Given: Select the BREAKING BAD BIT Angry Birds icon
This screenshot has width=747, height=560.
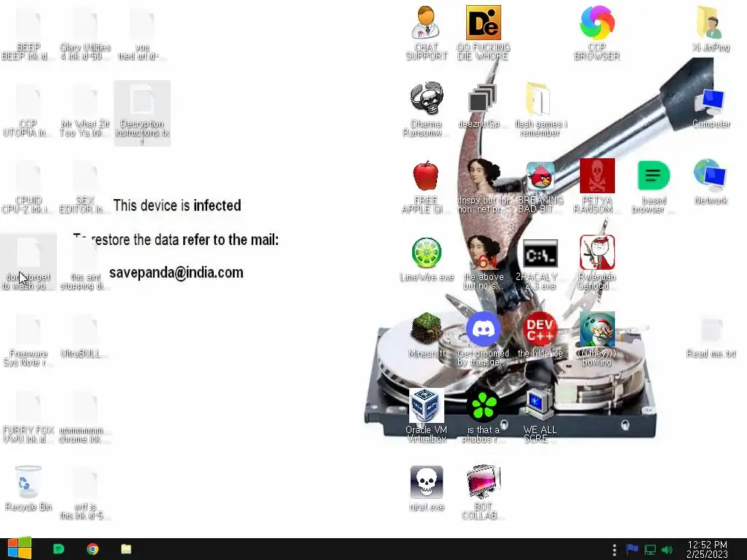Looking at the screenshot, I should click(540, 187).
